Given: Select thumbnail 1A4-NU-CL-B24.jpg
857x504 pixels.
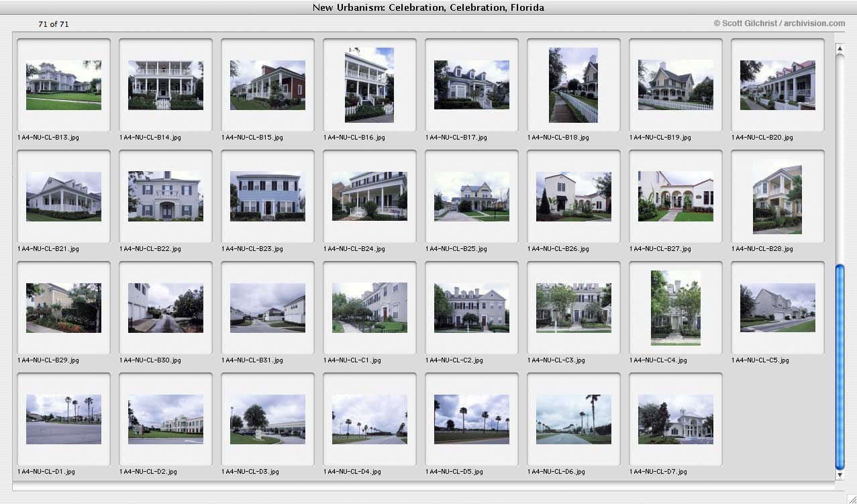Looking at the screenshot, I should (370, 197).
